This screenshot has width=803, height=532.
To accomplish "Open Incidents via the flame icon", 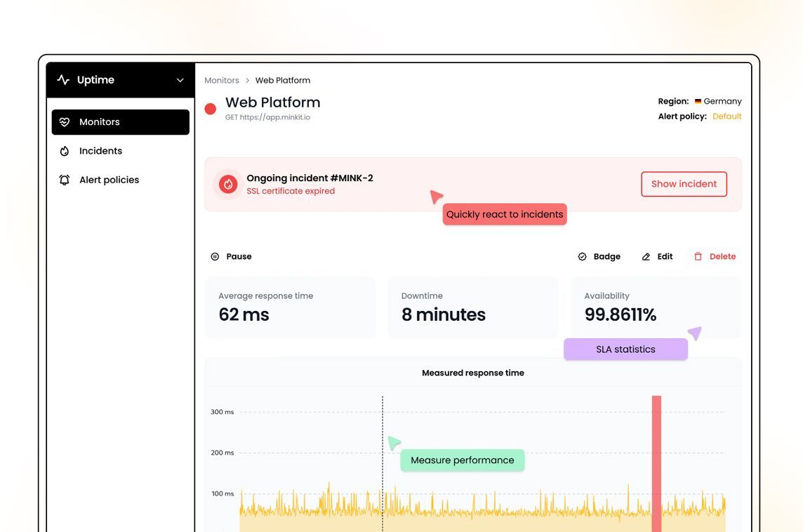I will [65, 150].
